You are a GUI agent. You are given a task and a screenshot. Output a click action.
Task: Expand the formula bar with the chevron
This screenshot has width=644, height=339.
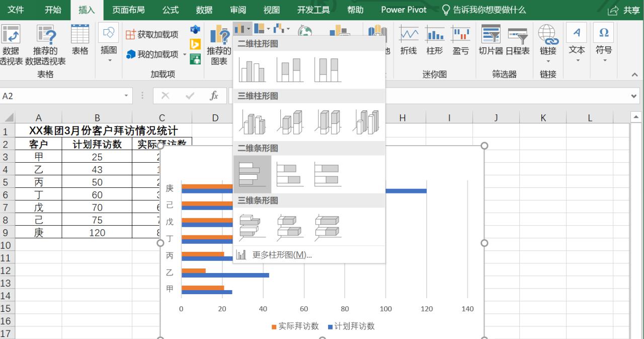[x=633, y=96]
